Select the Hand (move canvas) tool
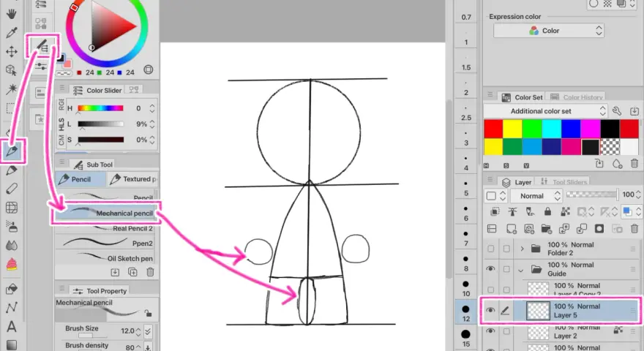Image resolution: width=644 pixels, height=351 pixels. click(11, 14)
